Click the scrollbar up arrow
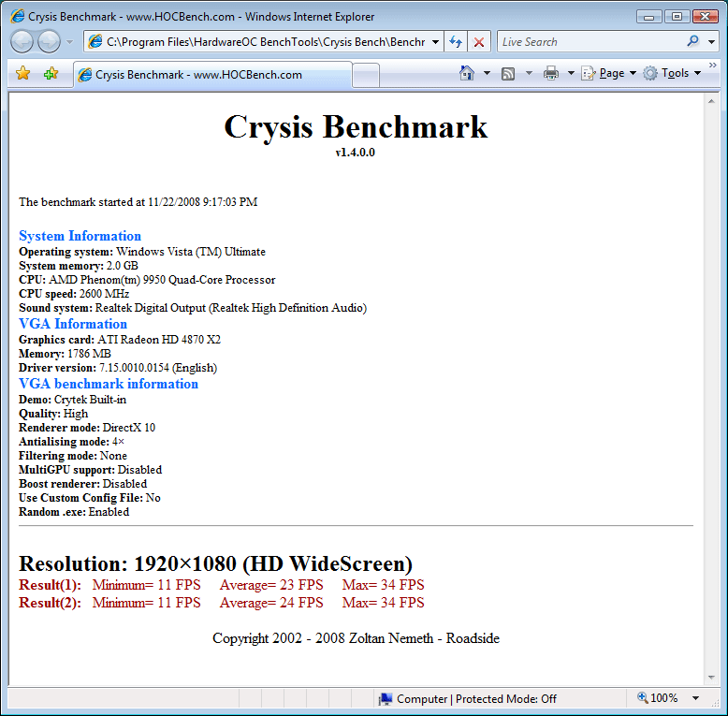This screenshot has height=716, width=728. point(711,101)
